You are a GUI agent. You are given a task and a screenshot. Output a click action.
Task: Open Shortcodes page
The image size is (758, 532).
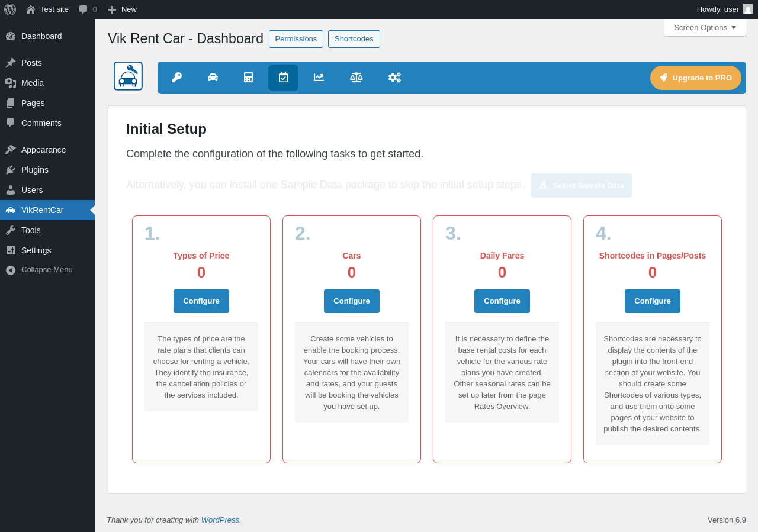coord(354,39)
